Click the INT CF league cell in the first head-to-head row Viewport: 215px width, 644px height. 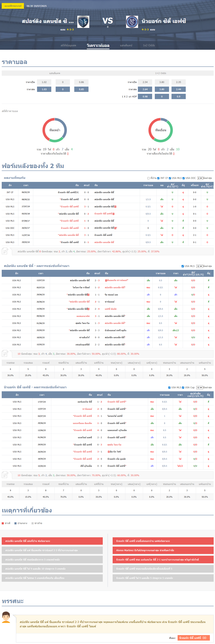click(x=10, y=193)
